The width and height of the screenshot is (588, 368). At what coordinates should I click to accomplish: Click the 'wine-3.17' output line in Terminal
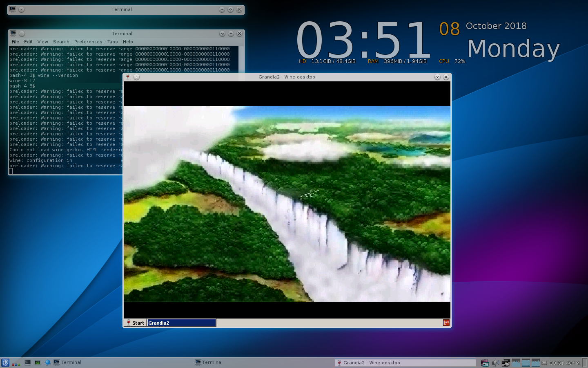[x=22, y=81]
